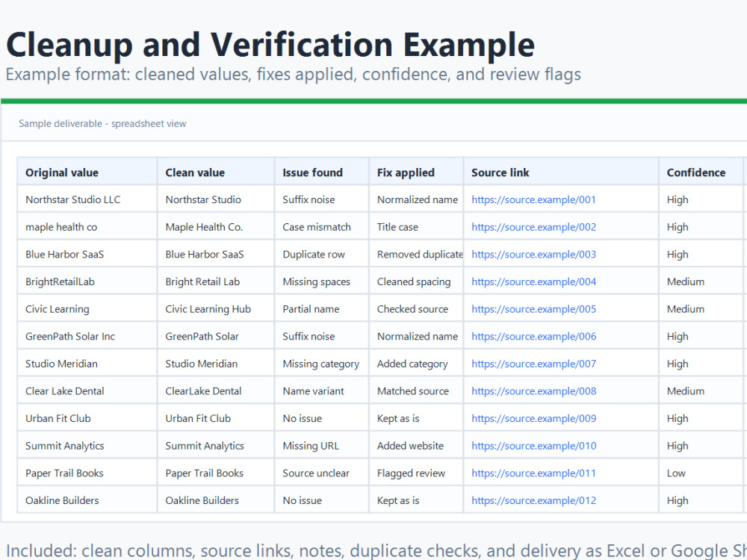Viewport: 747px width, 560px height.
Task: Open the source.example/006 link
Action: coord(533,336)
